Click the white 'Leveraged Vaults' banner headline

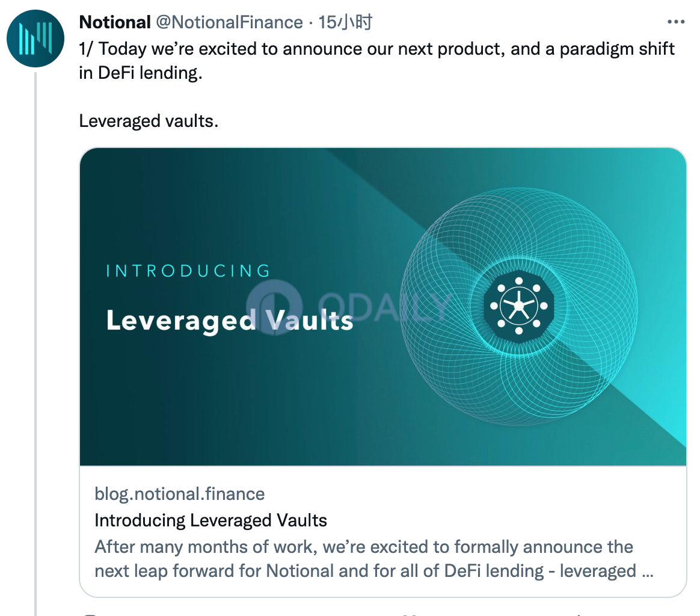[x=230, y=321]
